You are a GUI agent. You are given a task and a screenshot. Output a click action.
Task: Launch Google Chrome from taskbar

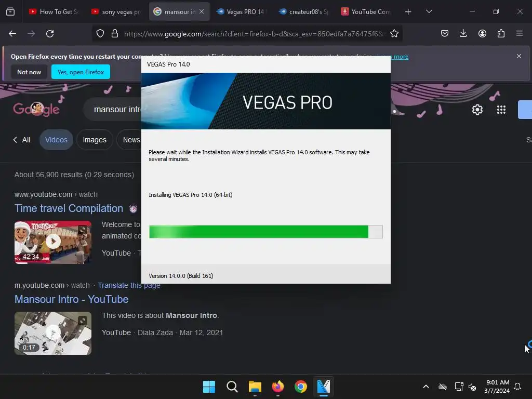[301, 387]
